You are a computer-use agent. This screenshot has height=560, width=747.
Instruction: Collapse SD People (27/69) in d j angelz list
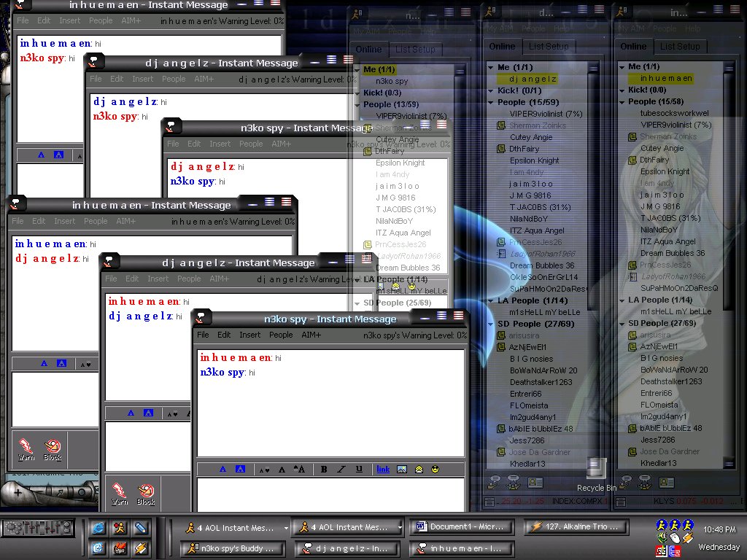pos(490,324)
